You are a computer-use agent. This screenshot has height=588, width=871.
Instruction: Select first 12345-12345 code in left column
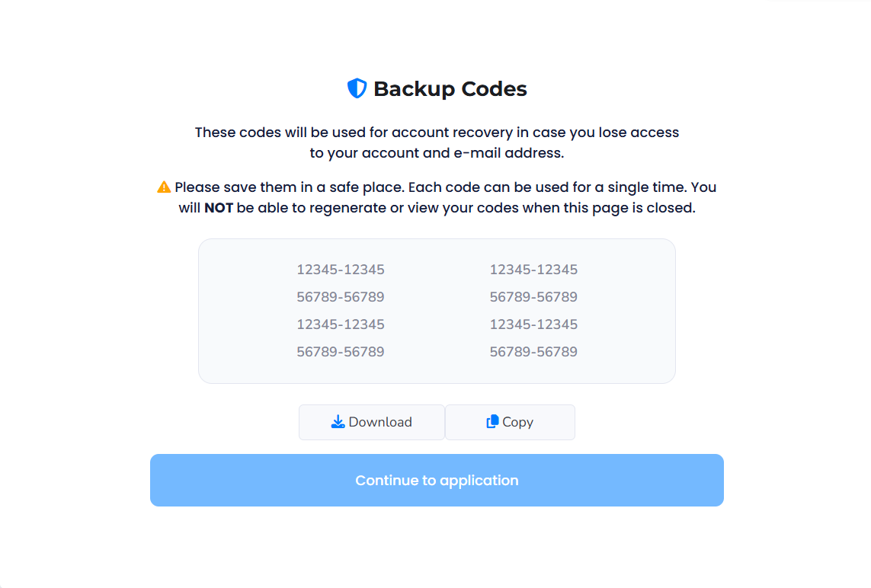tap(341, 270)
